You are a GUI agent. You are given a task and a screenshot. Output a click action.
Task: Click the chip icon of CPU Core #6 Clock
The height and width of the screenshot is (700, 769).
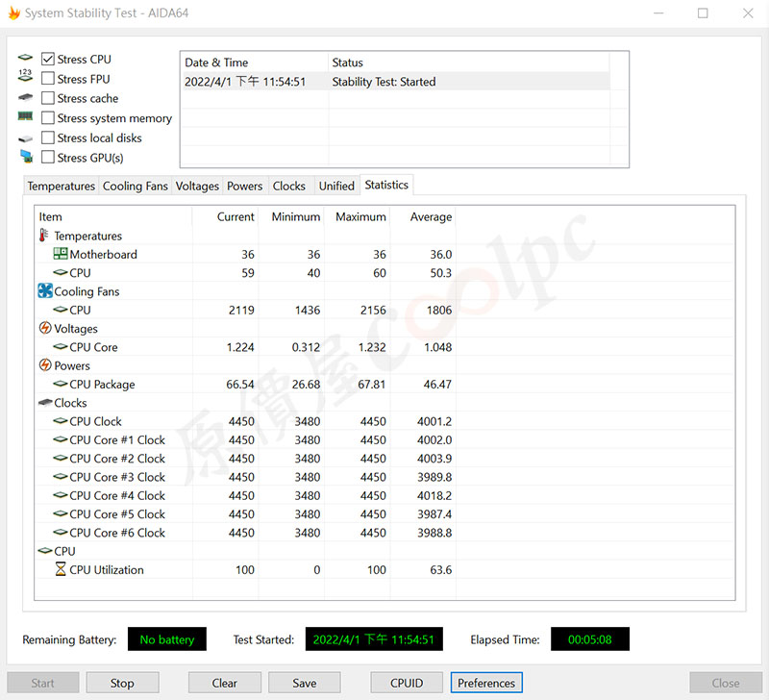[61, 533]
